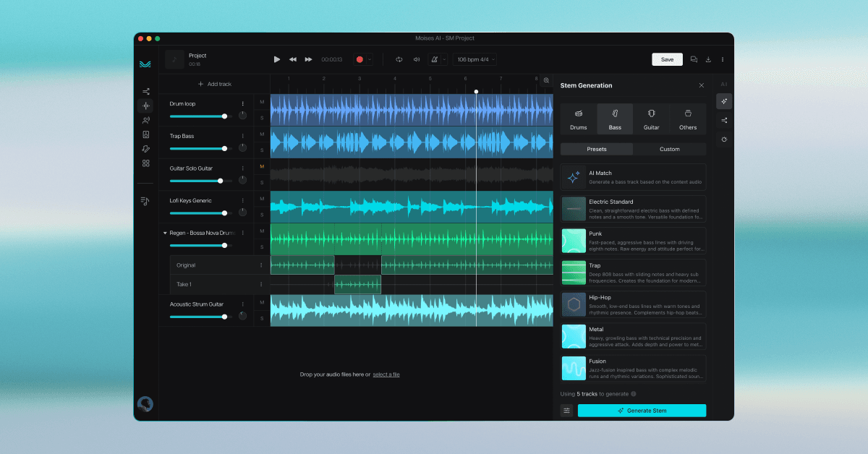Viewport: 868px width, 454px height.
Task: Choose the Guitar stem icon
Action: (x=651, y=119)
